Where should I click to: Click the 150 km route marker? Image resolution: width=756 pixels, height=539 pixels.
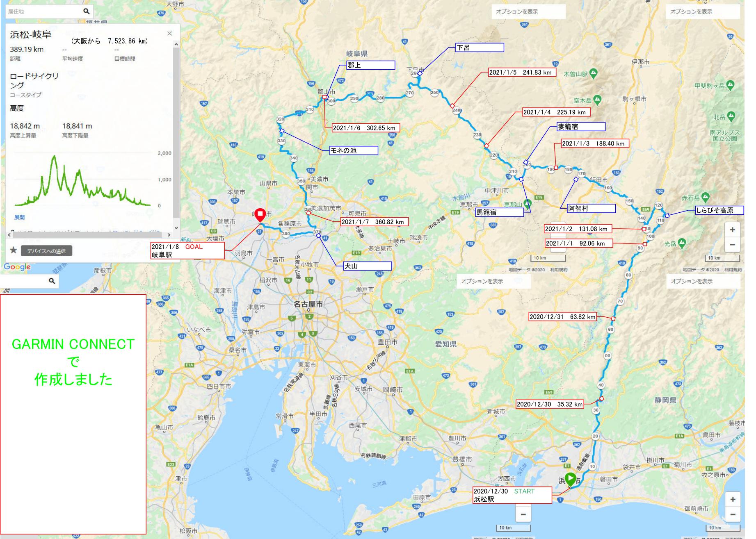click(x=629, y=201)
